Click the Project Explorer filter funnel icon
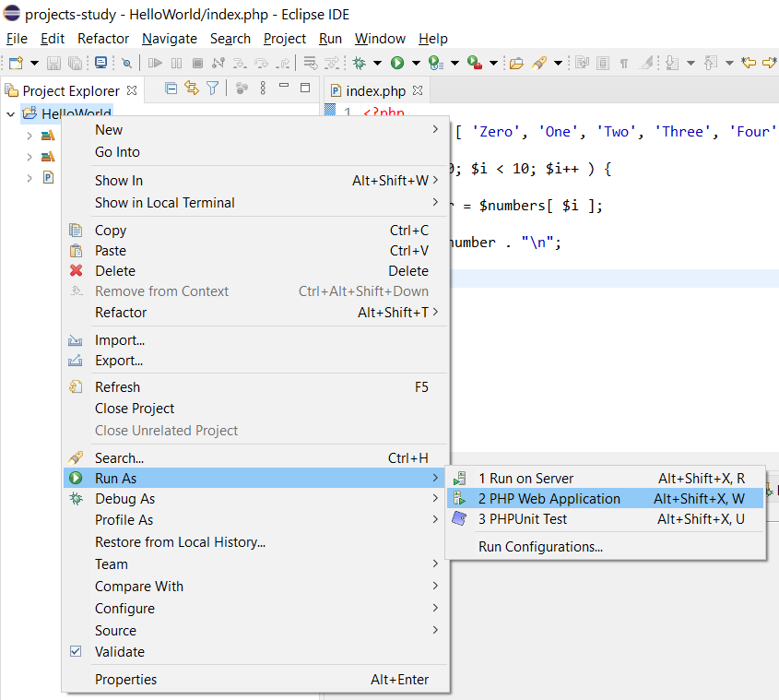Screen dimensions: 779x700 point(213,89)
